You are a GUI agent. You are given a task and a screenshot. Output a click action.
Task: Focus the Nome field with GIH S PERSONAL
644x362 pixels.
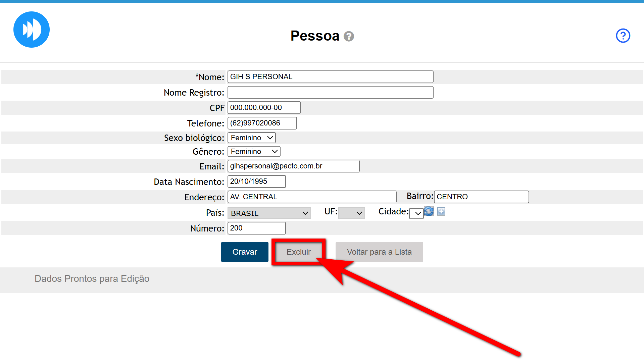[330, 77]
